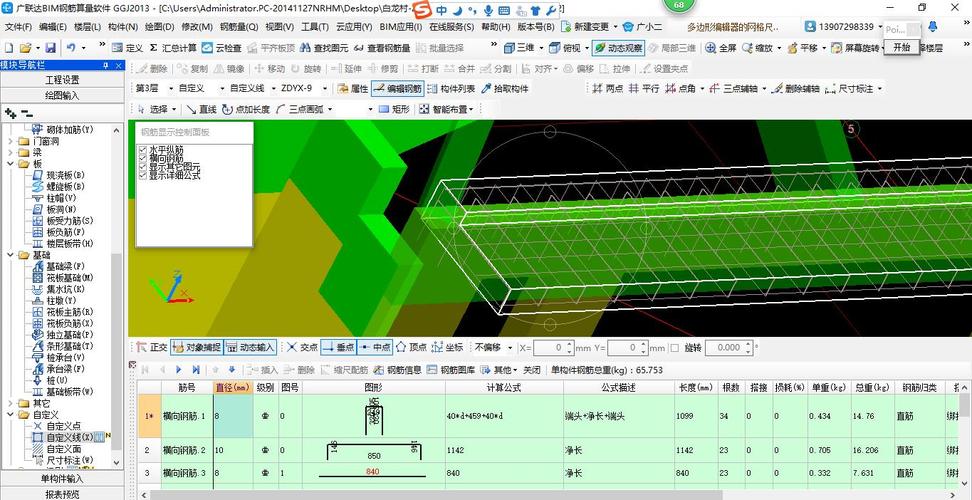Viewport: 972px width, 500px height.
Task: Open 钢筋信息 rebar info
Action: click(397, 370)
